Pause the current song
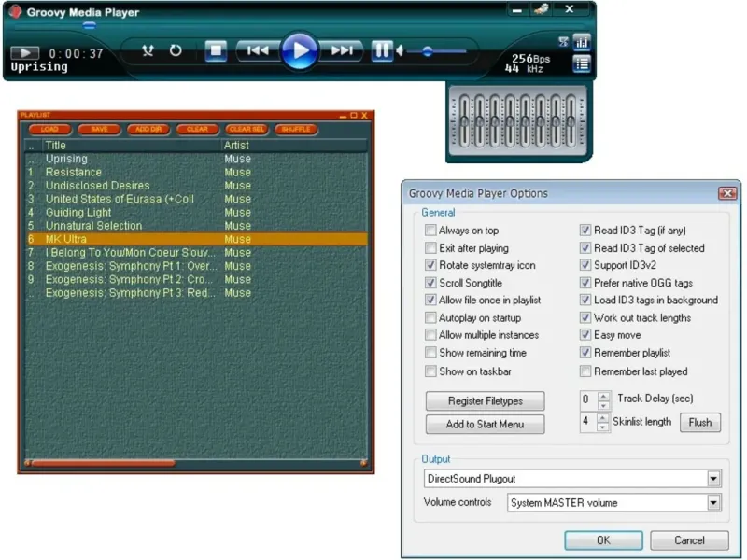The height and width of the screenshot is (560, 747). (382, 50)
